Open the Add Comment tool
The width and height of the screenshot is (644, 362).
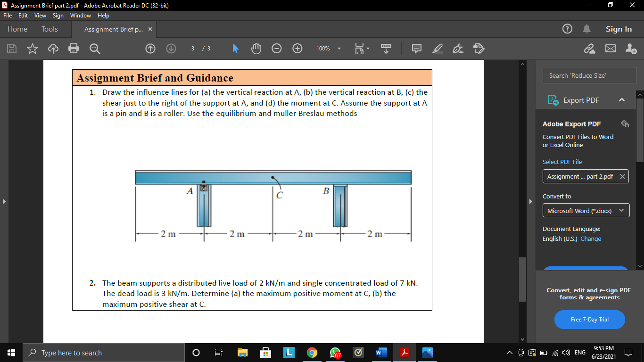[416, 49]
